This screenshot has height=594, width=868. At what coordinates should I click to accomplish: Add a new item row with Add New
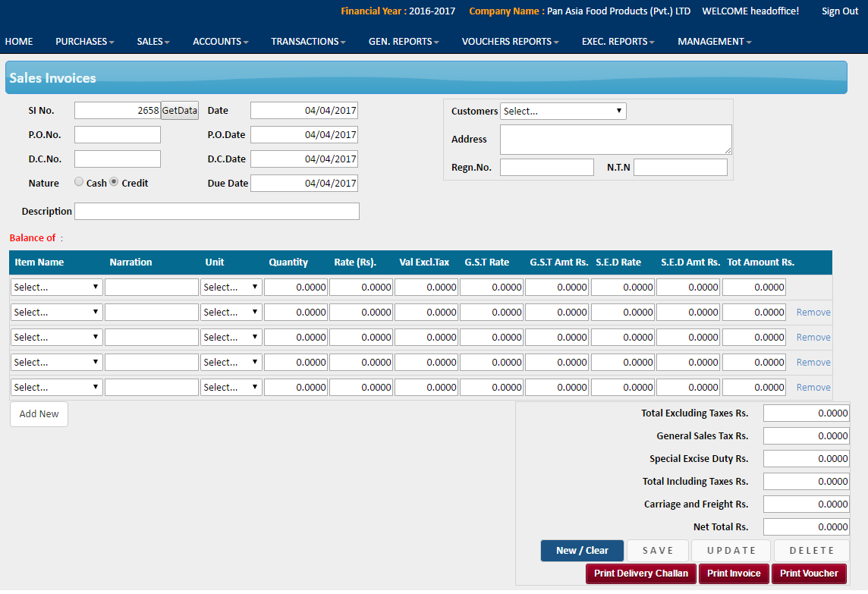39,414
